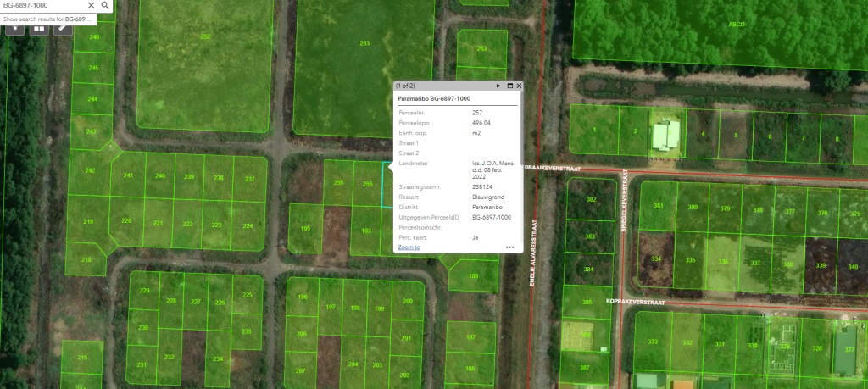Select parcel 242 on the left
The height and width of the screenshot is (389, 868).
pyautogui.click(x=89, y=171)
